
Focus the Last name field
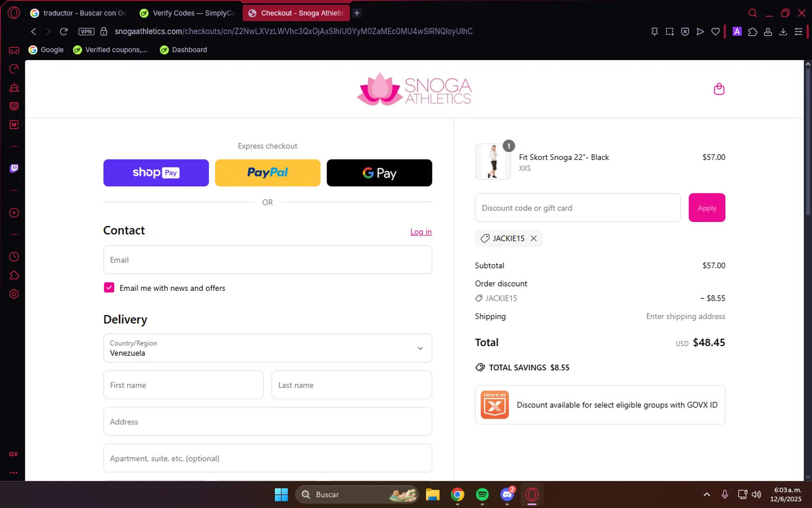tap(352, 385)
